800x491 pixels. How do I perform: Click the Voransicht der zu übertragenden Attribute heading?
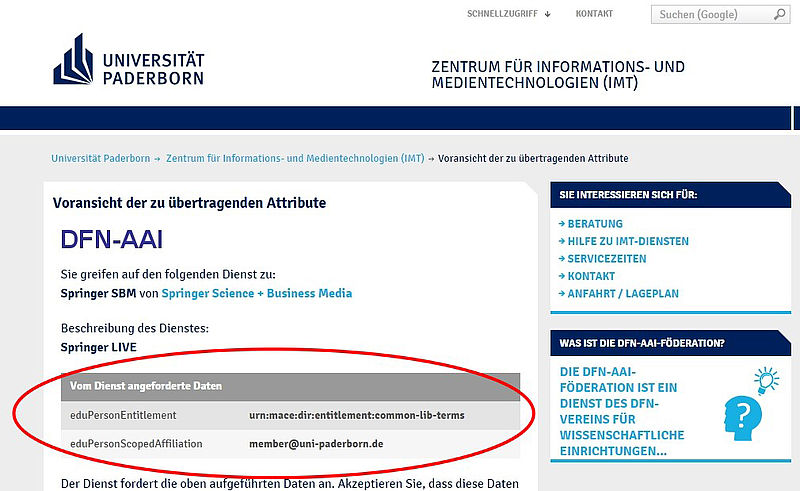[189, 203]
